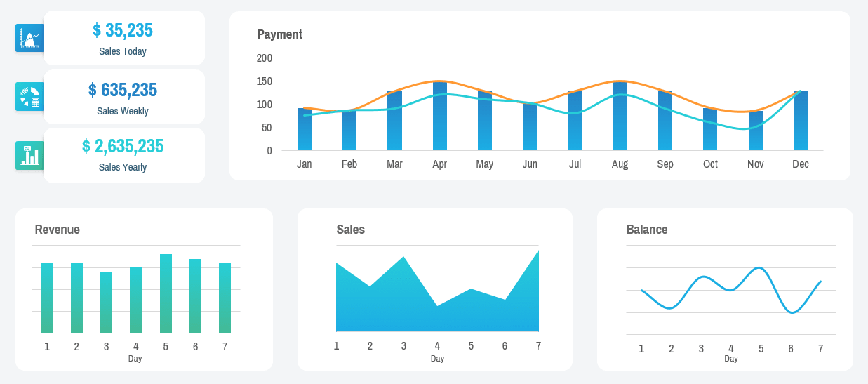868x384 pixels.
Task: Select the $ 35,235 sales today value
Action: (x=123, y=30)
